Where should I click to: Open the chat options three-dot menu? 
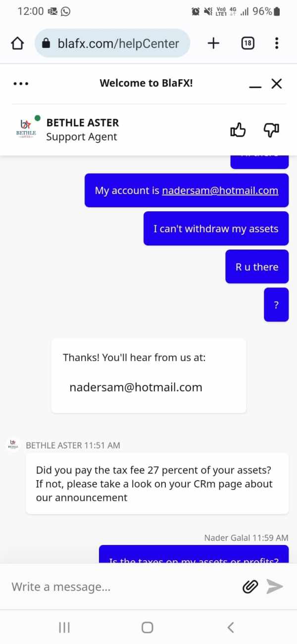[21, 84]
